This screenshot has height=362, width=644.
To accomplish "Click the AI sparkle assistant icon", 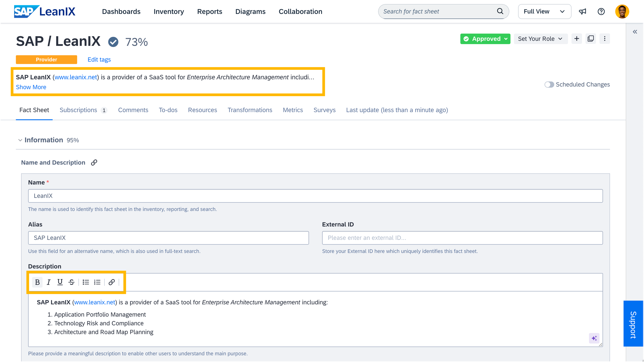I will tap(594, 338).
